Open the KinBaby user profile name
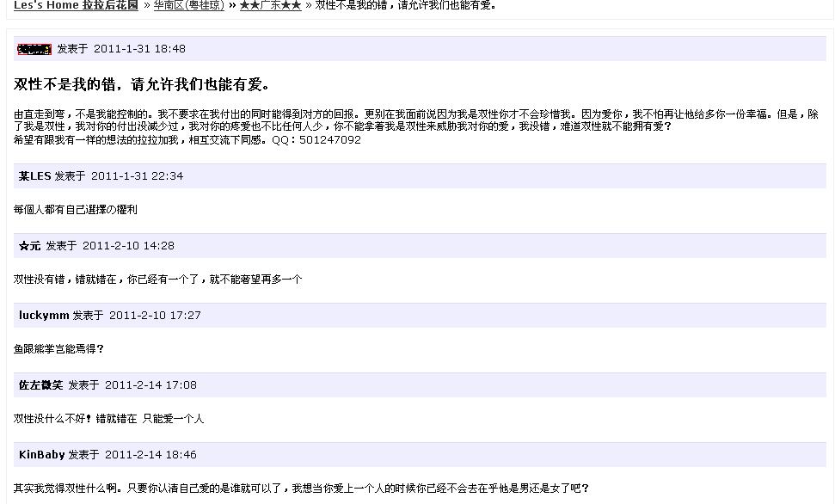The width and height of the screenshot is (835, 504). point(41,455)
